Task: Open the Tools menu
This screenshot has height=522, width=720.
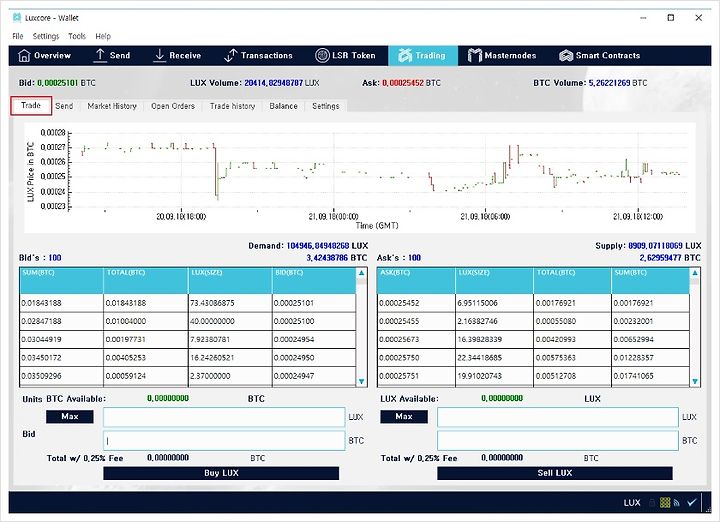Action: tap(77, 36)
